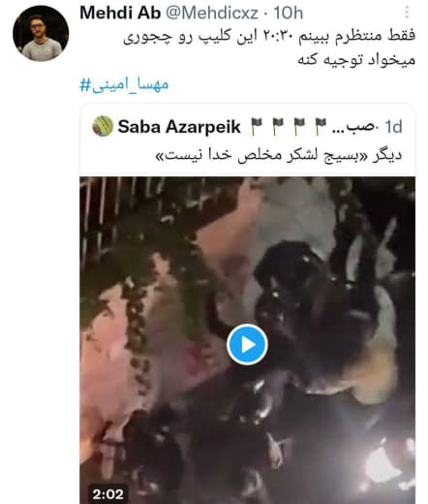Click the 10h timestamp

click(x=289, y=13)
